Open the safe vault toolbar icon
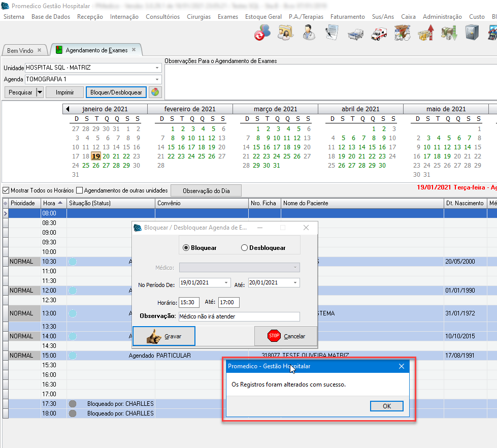This screenshot has width=497, height=448. (472, 34)
